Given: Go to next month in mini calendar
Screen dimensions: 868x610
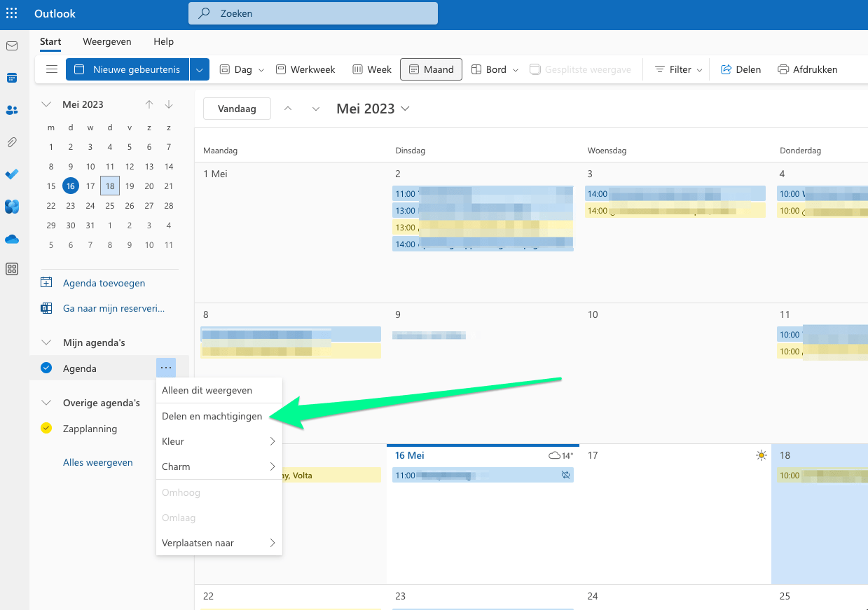Looking at the screenshot, I should (169, 104).
